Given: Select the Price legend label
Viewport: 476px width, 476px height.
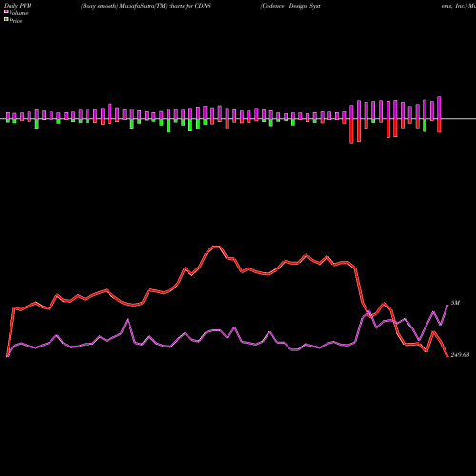Looking at the screenshot, I should click(x=15, y=21).
